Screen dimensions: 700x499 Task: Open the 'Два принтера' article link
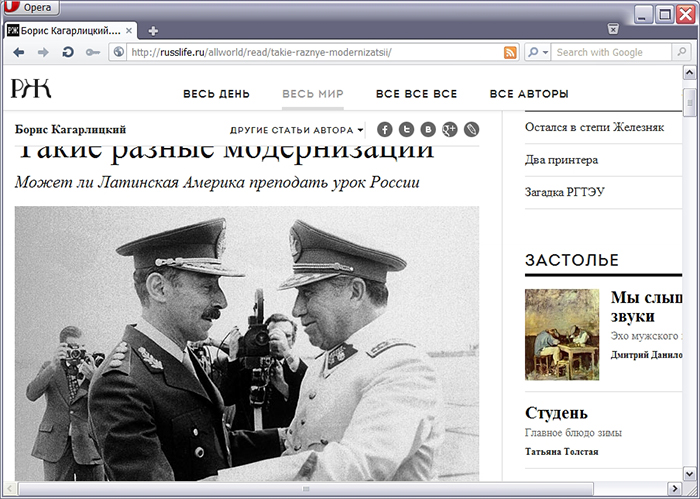561,160
